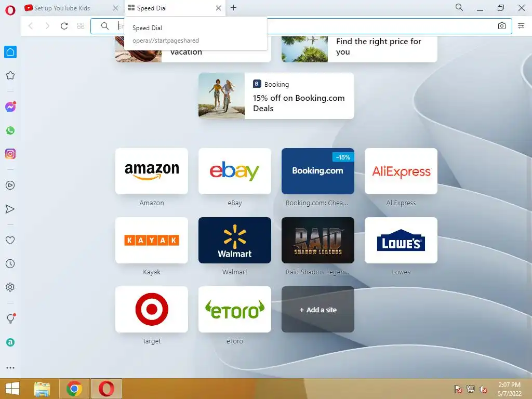532x399 pixels.
Task: Click the Opera taskbar button
Action: pos(107,389)
